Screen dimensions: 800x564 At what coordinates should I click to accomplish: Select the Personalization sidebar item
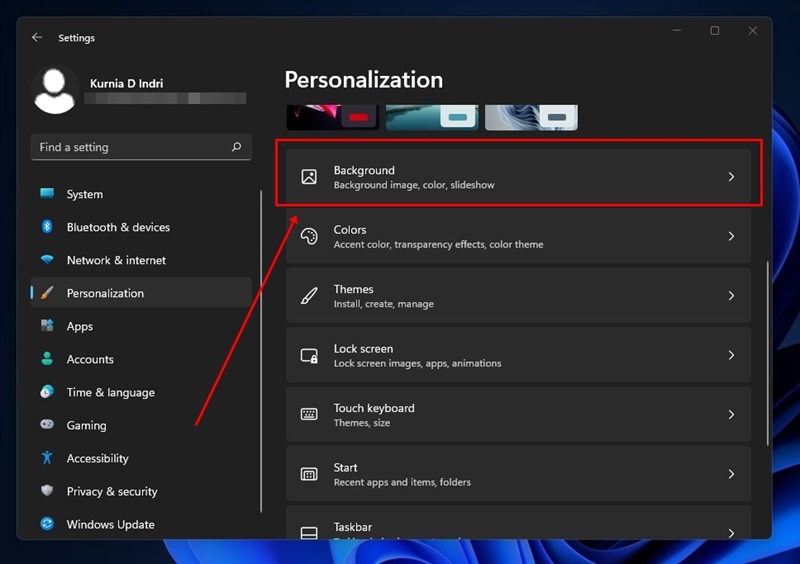pyautogui.click(x=141, y=293)
